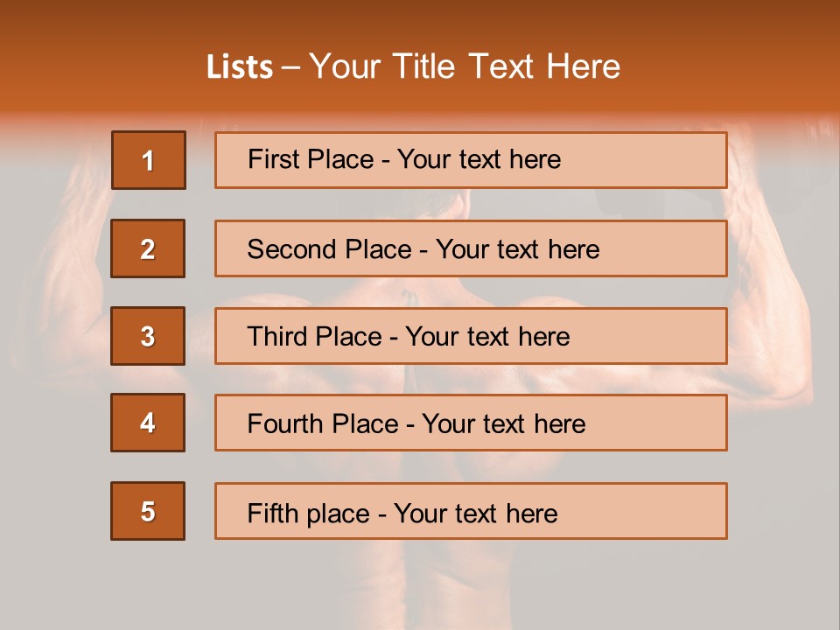This screenshot has height=630, width=840.
Task: Click 'Your Title Text Here' in heading
Action: coord(465,66)
